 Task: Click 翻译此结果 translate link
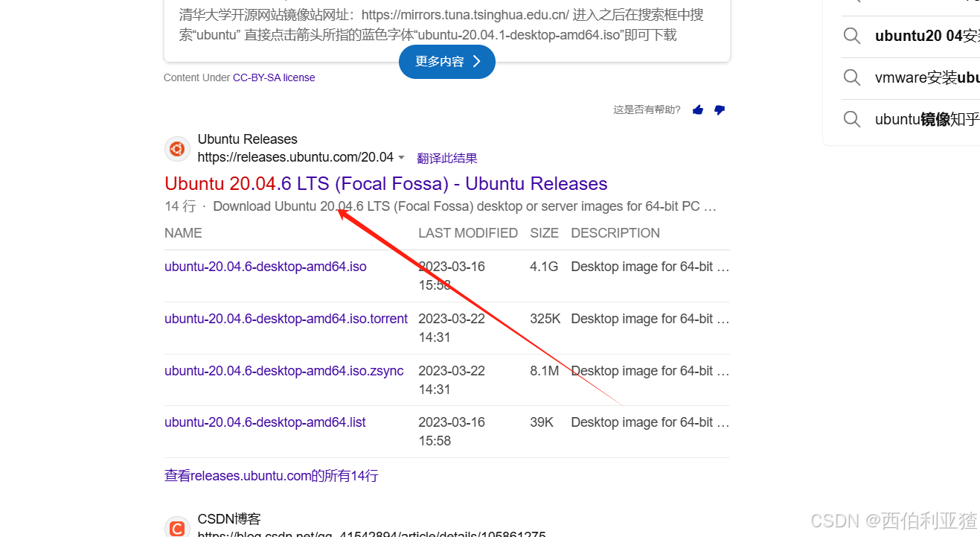447,158
